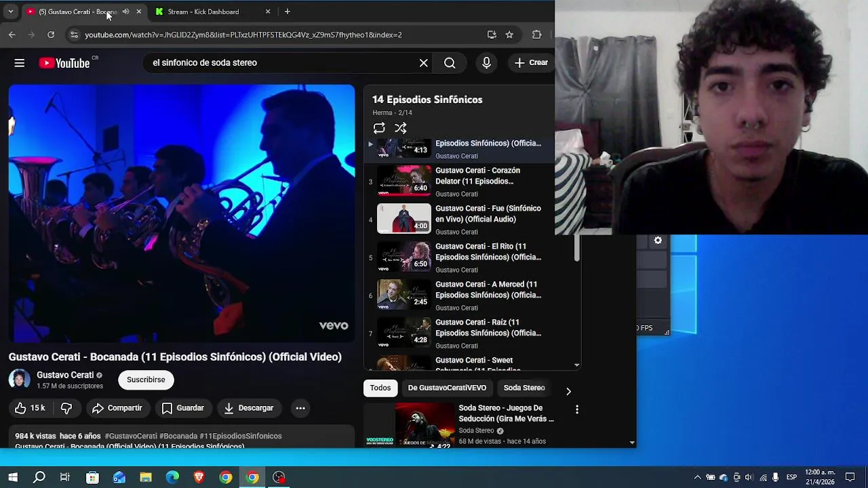Click the #GustavoCerati hashtag
868x488 pixels.
tap(131, 436)
